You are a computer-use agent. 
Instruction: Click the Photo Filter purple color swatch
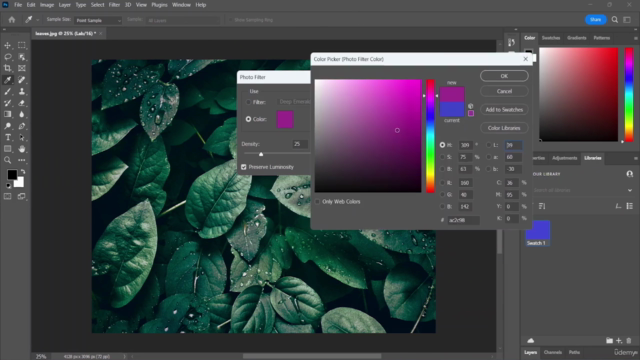285,119
